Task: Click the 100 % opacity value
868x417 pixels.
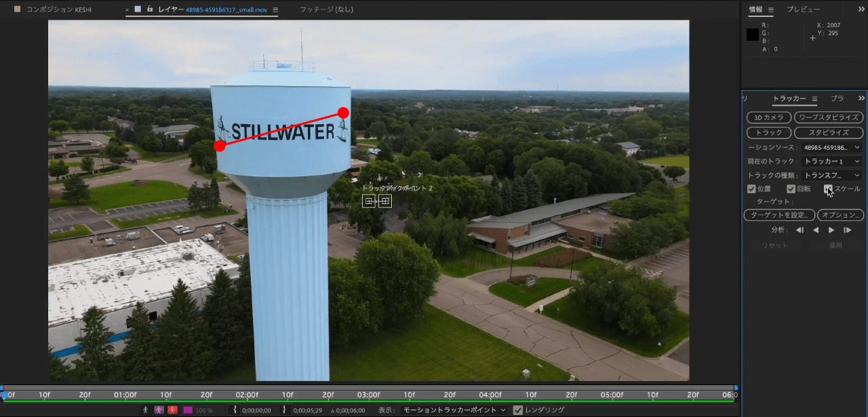Action: 204,410
